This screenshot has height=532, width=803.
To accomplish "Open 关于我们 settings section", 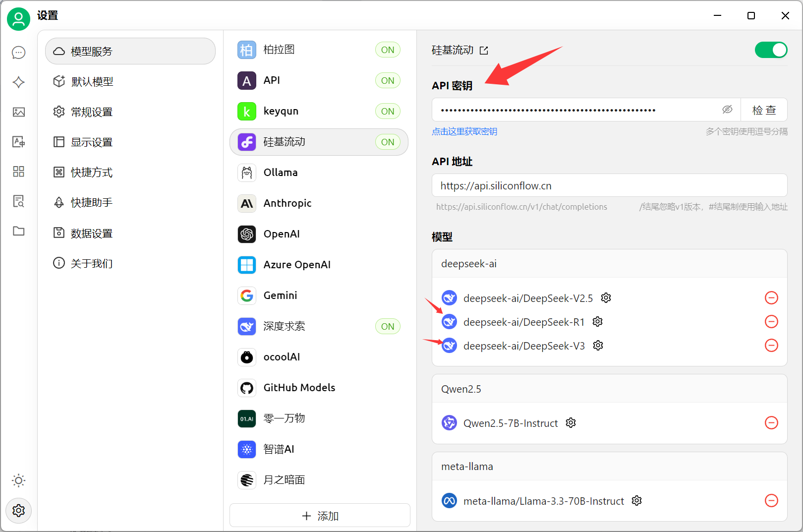I will coord(130,263).
